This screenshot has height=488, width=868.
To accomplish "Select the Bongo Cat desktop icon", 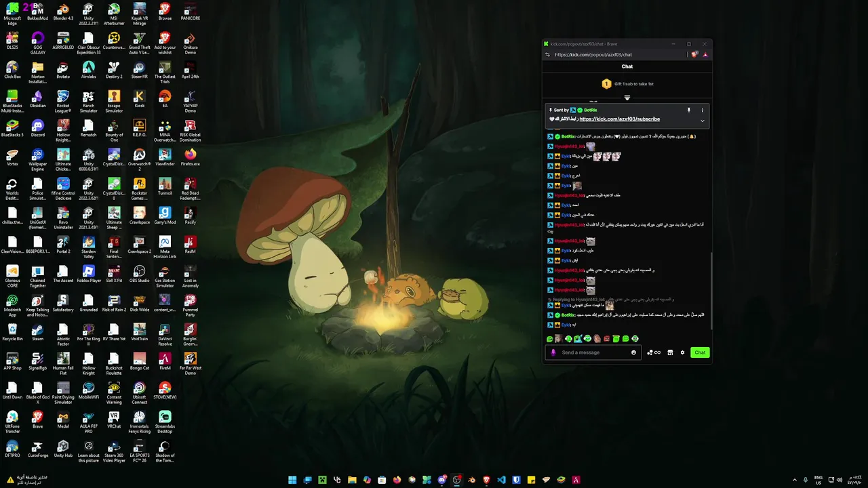I will (139, 362).
